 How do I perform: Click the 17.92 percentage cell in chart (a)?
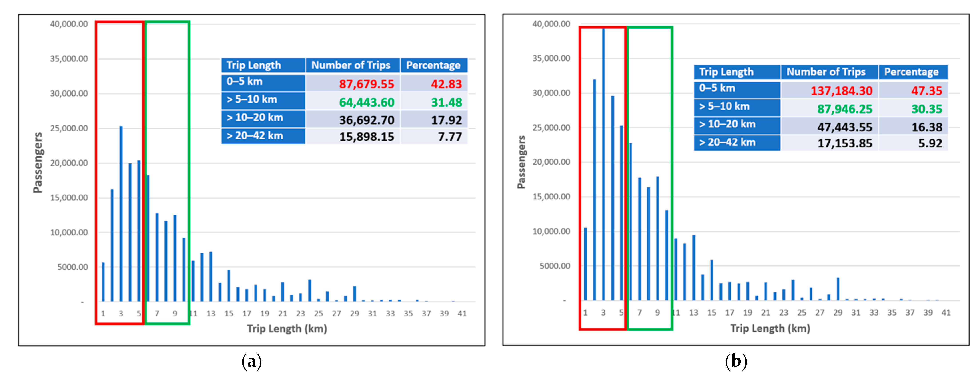coord(446,120)
